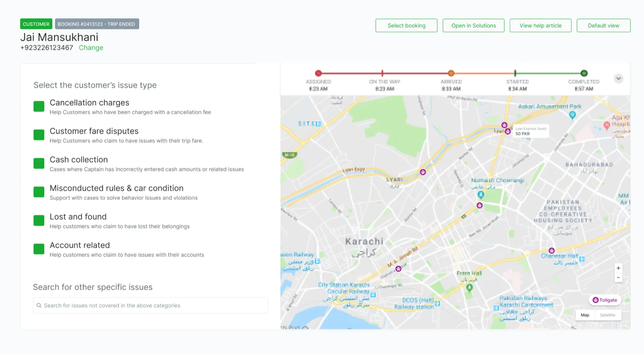Screen dimensions: 644x355
Task: Click the small vehicle marker on route
Action: point(464,216)
